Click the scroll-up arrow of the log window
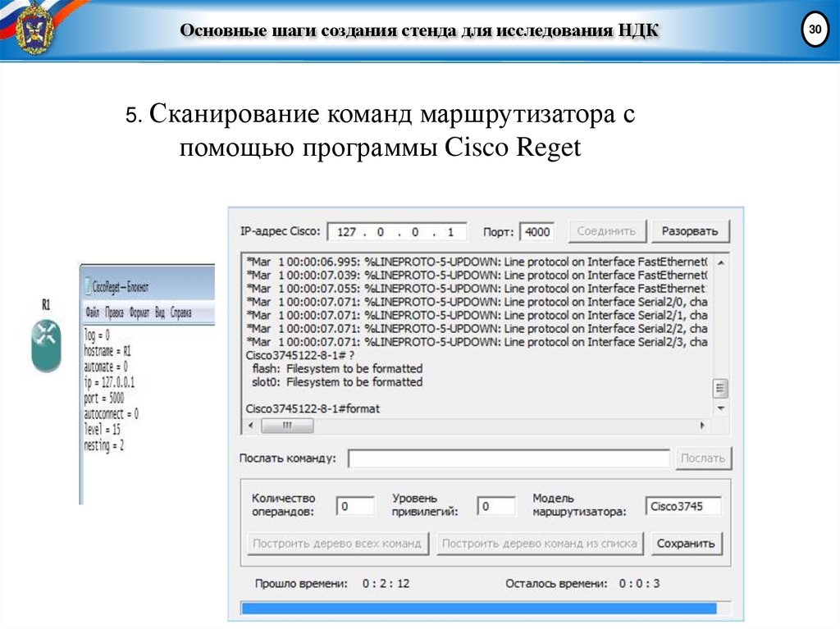This screenshot has width=840, height=629. pyautogui.click(x=721, y=262)
